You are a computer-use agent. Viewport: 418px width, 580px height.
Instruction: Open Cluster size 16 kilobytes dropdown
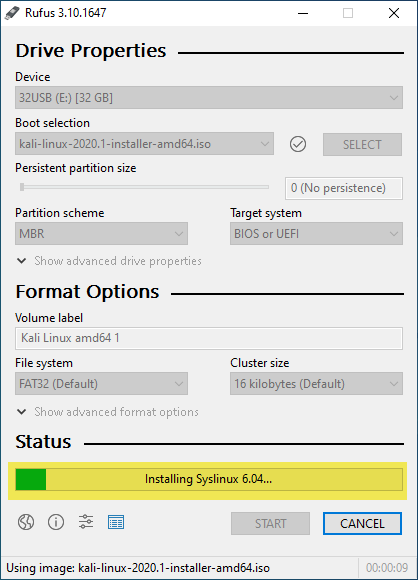point(316,384)
